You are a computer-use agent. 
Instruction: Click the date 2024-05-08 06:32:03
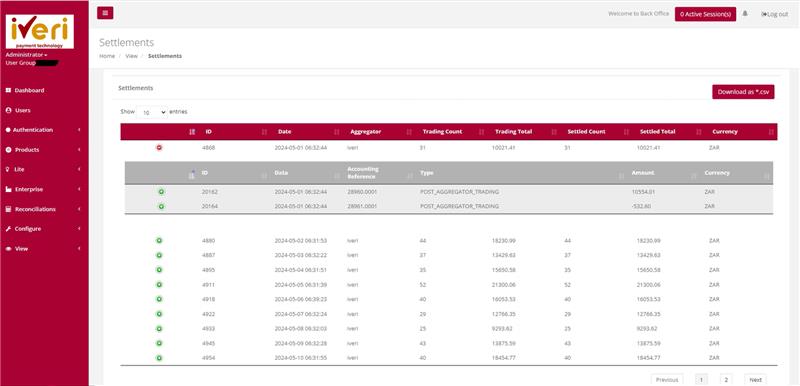click(301, 329)
